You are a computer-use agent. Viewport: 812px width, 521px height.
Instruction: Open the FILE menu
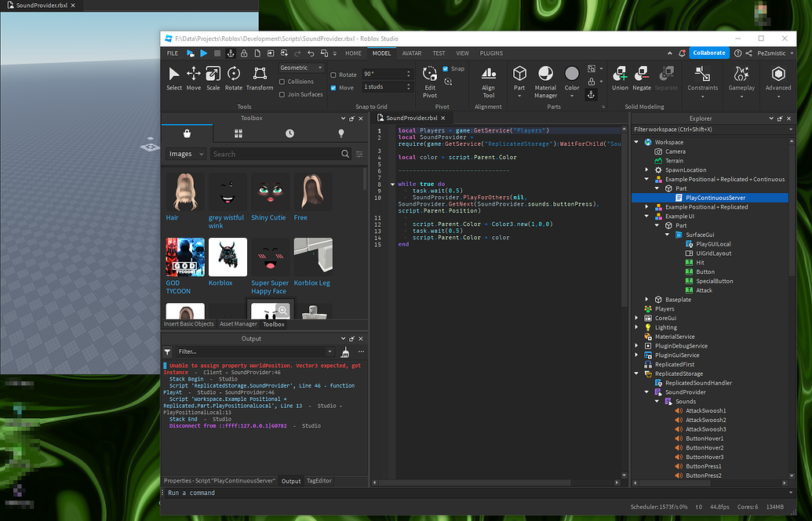tap(173, 53)
